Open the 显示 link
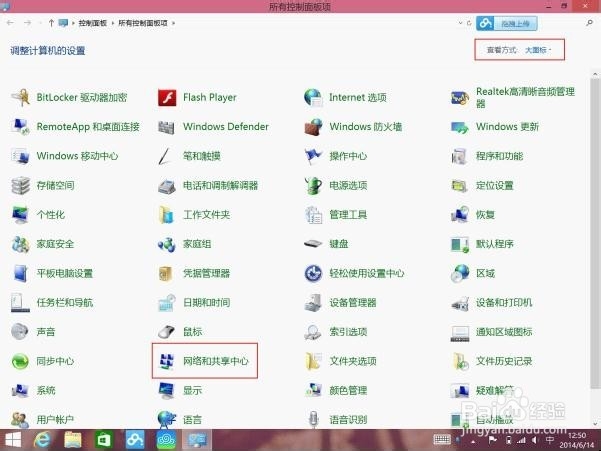This screenshot has height=451, width=601. point(192,390)
